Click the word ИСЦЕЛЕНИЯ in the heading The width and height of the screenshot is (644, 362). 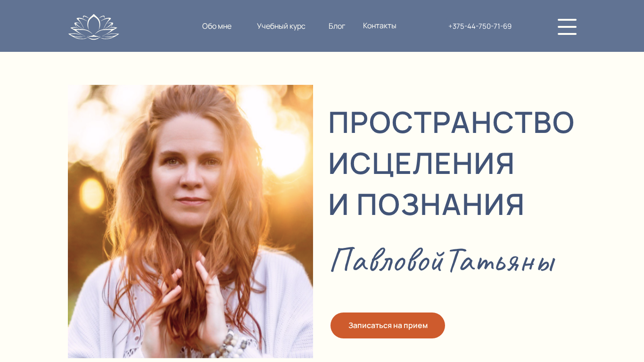[421, 164]
